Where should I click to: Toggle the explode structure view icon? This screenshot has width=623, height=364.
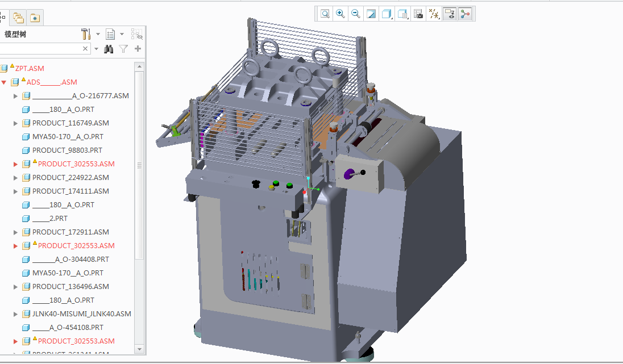click(464, 13)
